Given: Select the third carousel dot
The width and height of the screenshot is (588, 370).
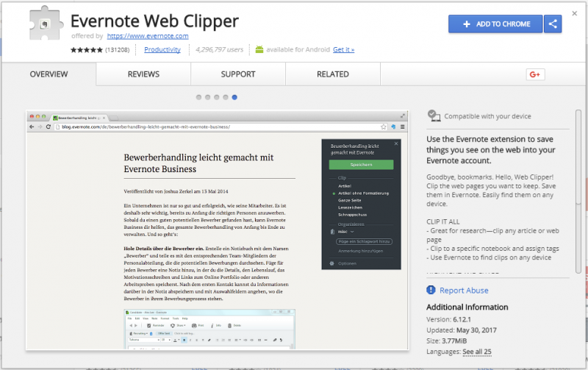Looking at the screenshot, I should pos(217,97).
